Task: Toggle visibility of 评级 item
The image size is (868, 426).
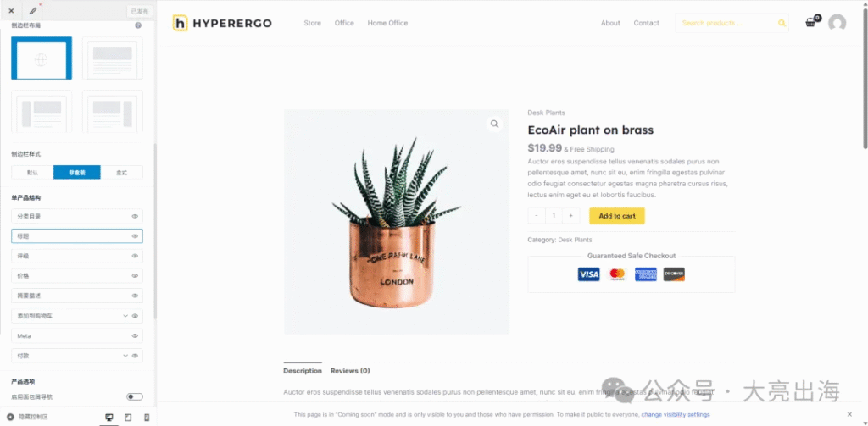Action: pyautogui.click(x=135, y=256)
